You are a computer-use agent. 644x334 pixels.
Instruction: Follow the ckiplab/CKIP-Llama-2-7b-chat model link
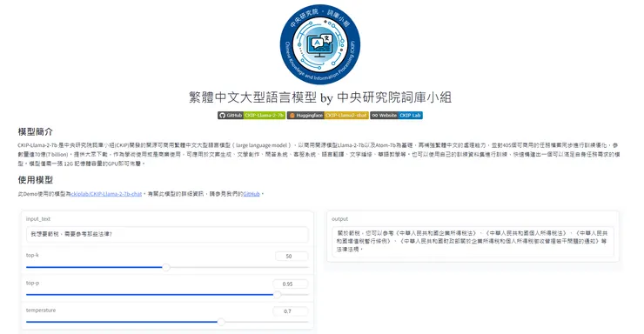[106, 194]
